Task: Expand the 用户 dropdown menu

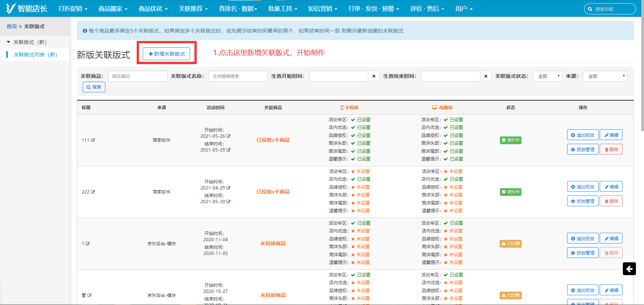Action: click(x=464, y=9)
